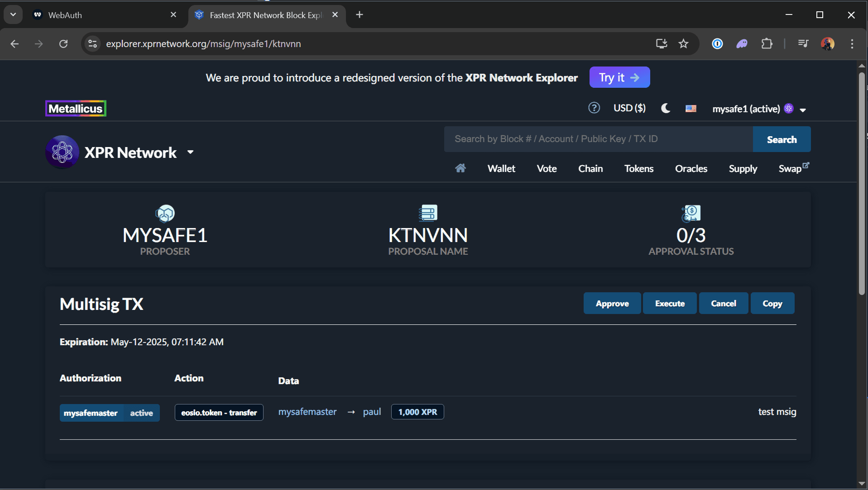Open the 1Password extension icon

[717, 44]
